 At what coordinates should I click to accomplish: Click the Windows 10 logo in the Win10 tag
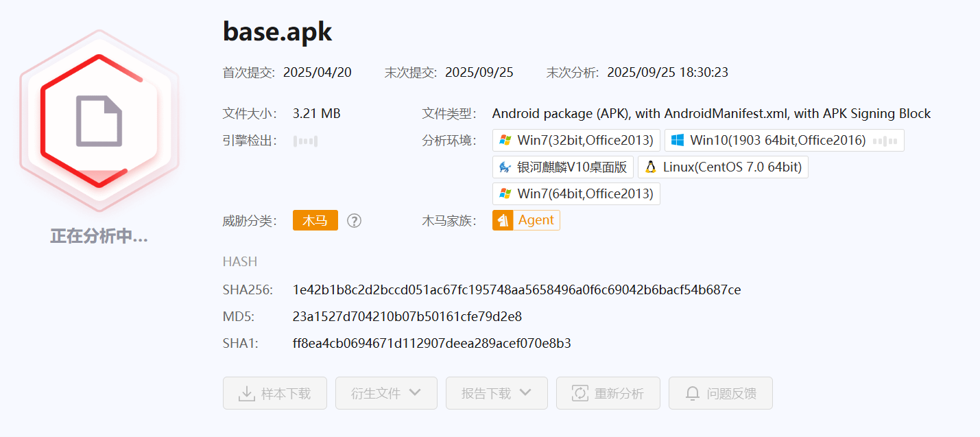(678, 140)
